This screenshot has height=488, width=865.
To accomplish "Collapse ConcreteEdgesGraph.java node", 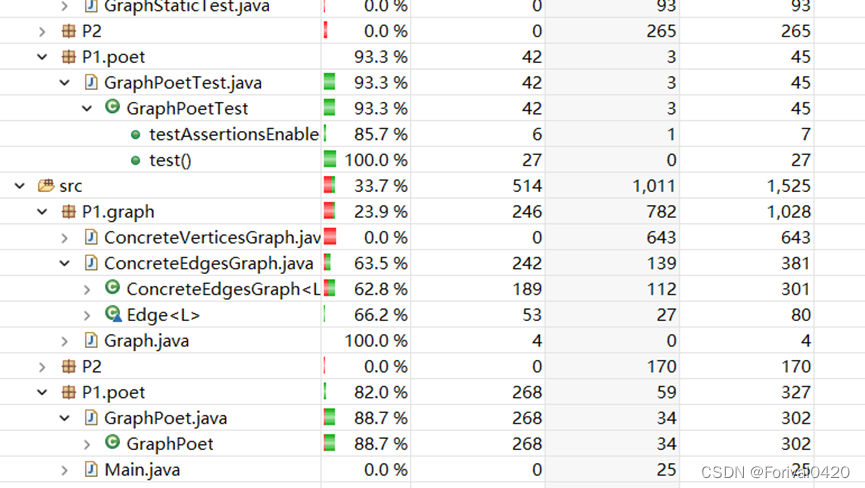I will click(65, 264).
